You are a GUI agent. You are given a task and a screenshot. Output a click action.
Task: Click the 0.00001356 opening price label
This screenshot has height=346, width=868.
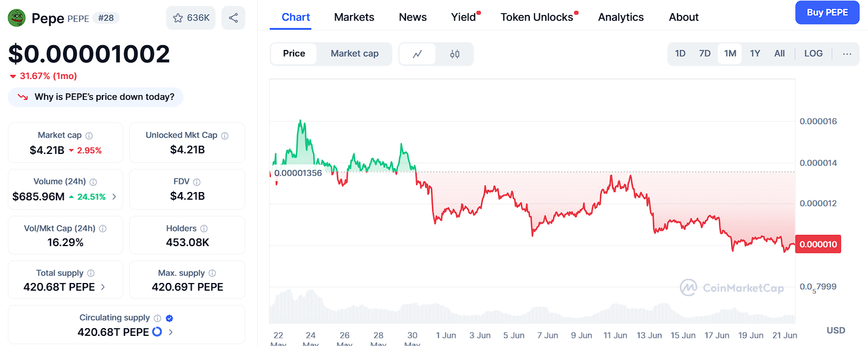[297, 173]
